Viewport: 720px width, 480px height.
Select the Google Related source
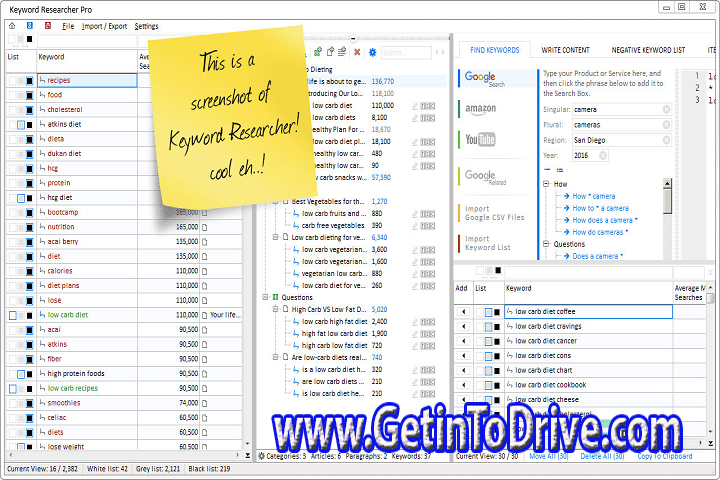tap(497, 177)
